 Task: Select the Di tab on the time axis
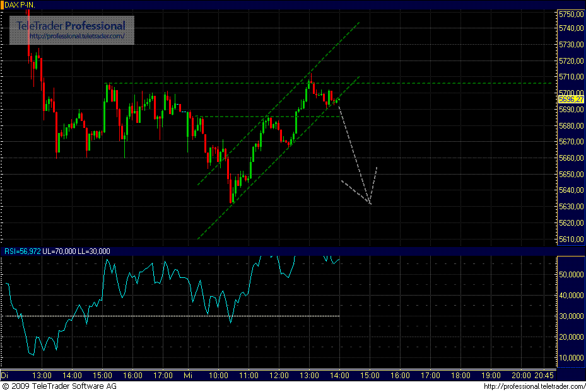tap(5, 375)
